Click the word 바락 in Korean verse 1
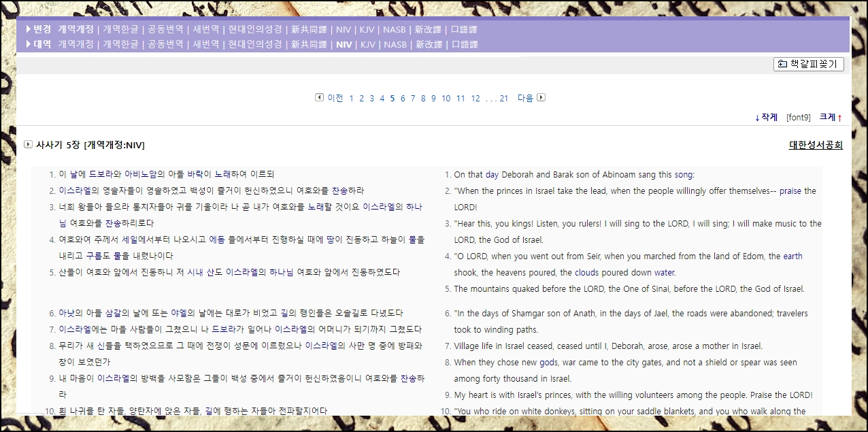868x432 pixels. 195,174
